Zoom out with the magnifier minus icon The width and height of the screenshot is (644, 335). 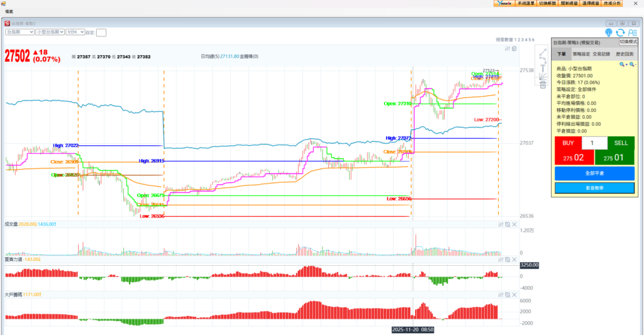(x=632, y=64)
